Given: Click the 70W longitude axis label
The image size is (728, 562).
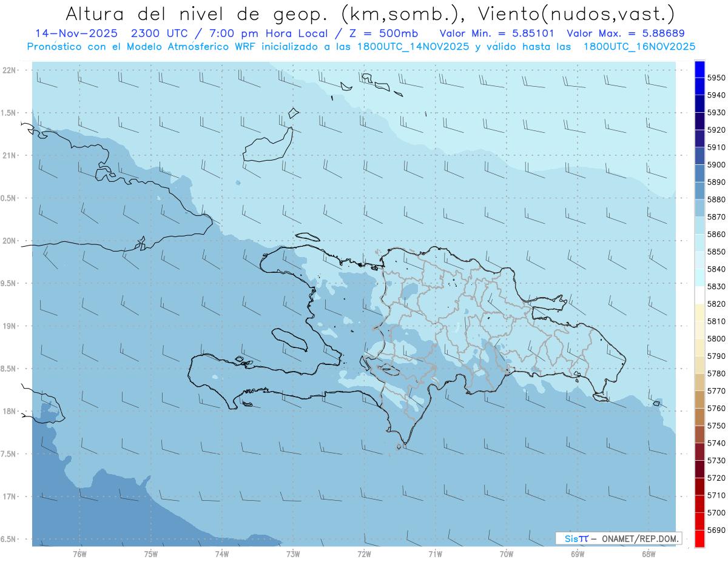Looking at the screenshot, I should click(507, 554).
